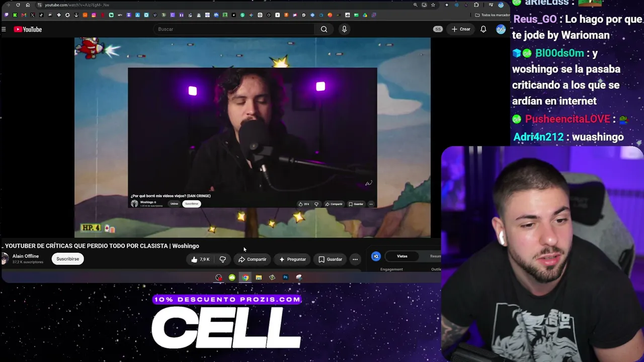Image resolution: width=644 pixels, height=362 pixels.
Task: Open the green Spotify bookmark
Action: (243, 15)
